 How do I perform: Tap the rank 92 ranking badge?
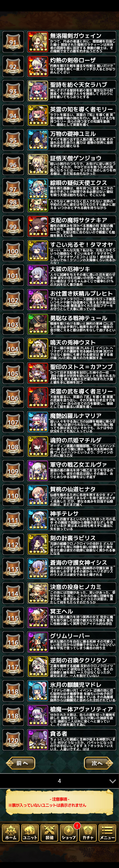pos(13,67)
